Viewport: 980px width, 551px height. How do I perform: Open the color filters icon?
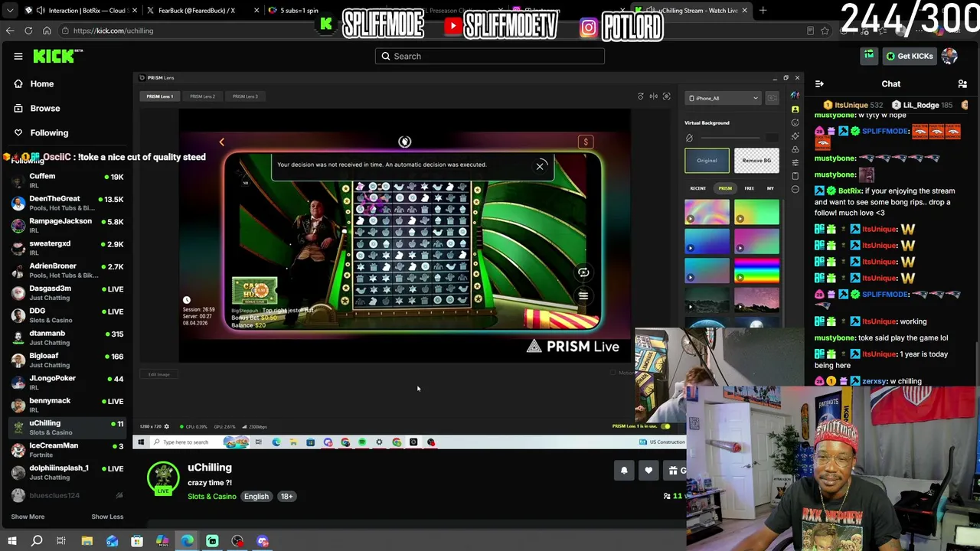[795, 149]
